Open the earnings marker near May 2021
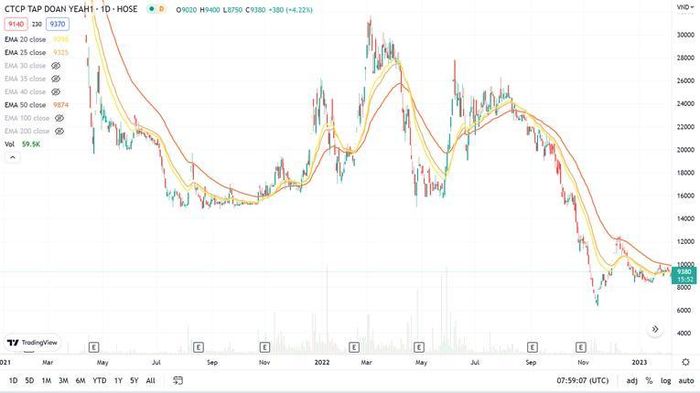700x393 pixels. click(94, 347)
